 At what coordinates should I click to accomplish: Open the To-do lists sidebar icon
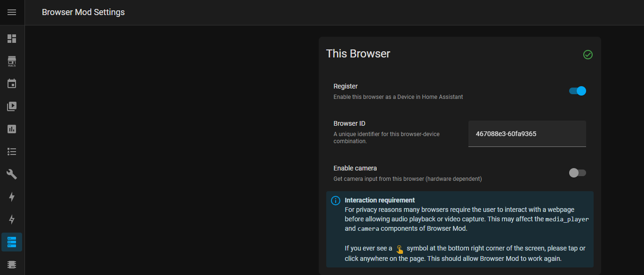coord(12,152)
